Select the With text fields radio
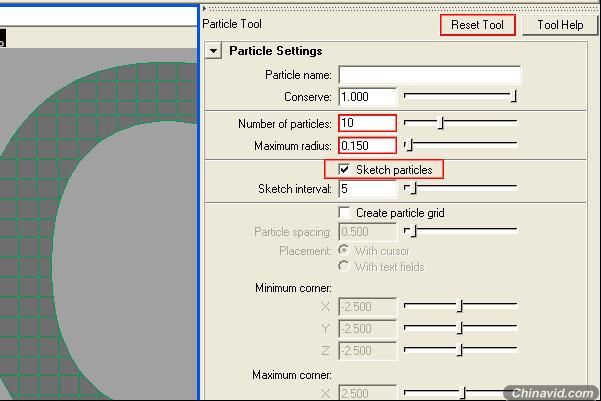This screenshot has height=401, width=601. [345, 267]
